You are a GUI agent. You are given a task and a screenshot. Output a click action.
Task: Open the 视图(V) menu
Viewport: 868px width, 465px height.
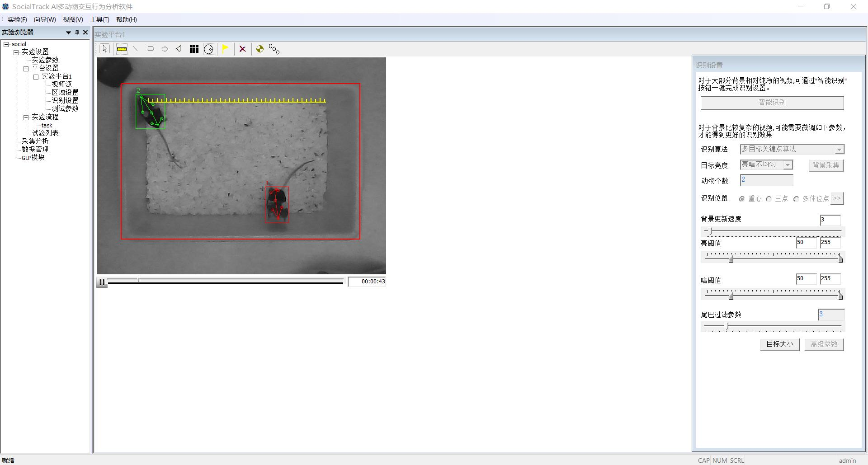coord(73,19)
